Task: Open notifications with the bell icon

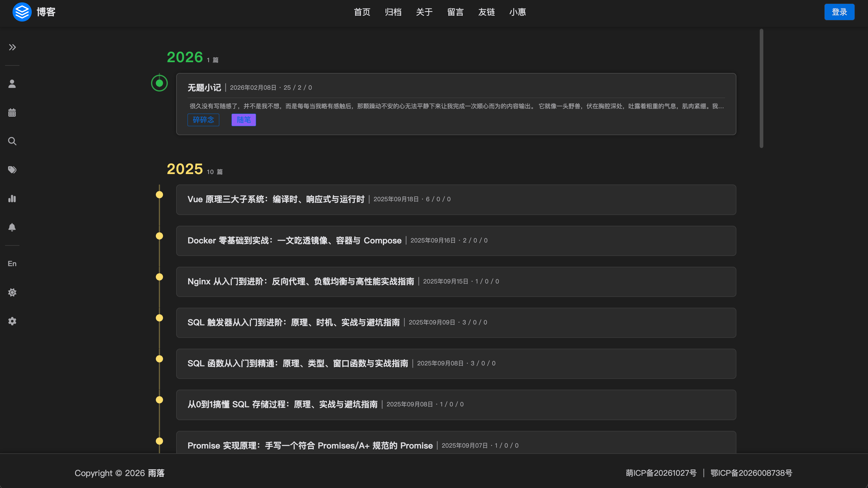Action: click(x=12, y=227)
